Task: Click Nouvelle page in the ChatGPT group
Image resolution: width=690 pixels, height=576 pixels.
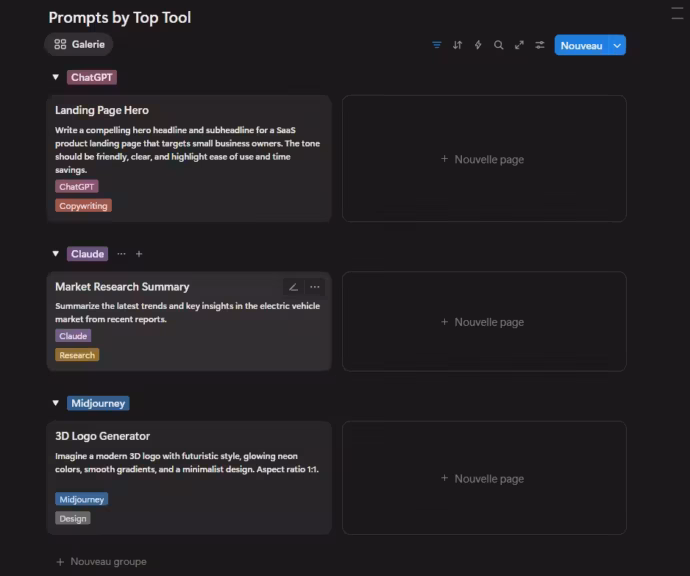Action: 483,159
